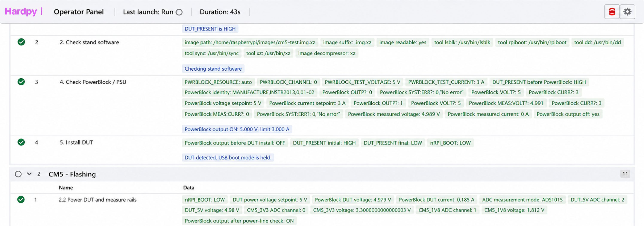Click the status circle of CM5 - Flashing
This screenshot has height=226, width=644.
[18, 174]
